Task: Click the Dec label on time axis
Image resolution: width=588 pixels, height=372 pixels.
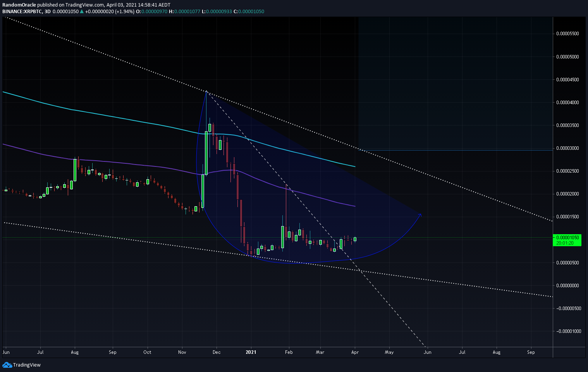Action: point(216,352)
